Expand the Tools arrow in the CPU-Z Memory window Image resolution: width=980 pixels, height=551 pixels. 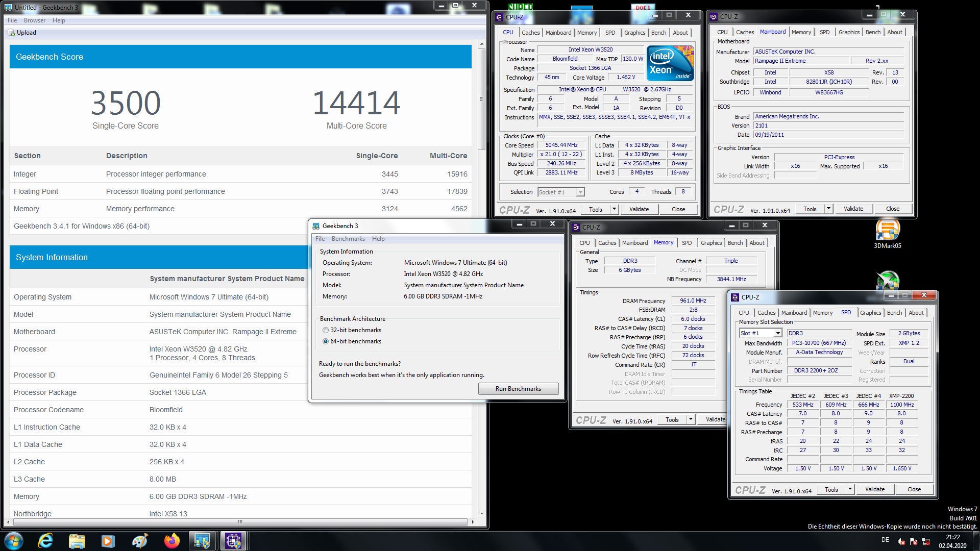(691, 419)
